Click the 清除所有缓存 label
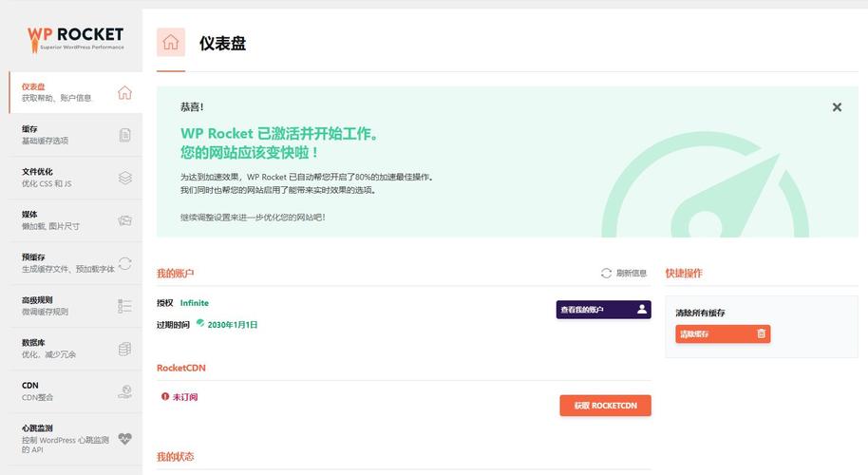The height and width of the screenshot is (475, 868). click(x=700, y=313)
